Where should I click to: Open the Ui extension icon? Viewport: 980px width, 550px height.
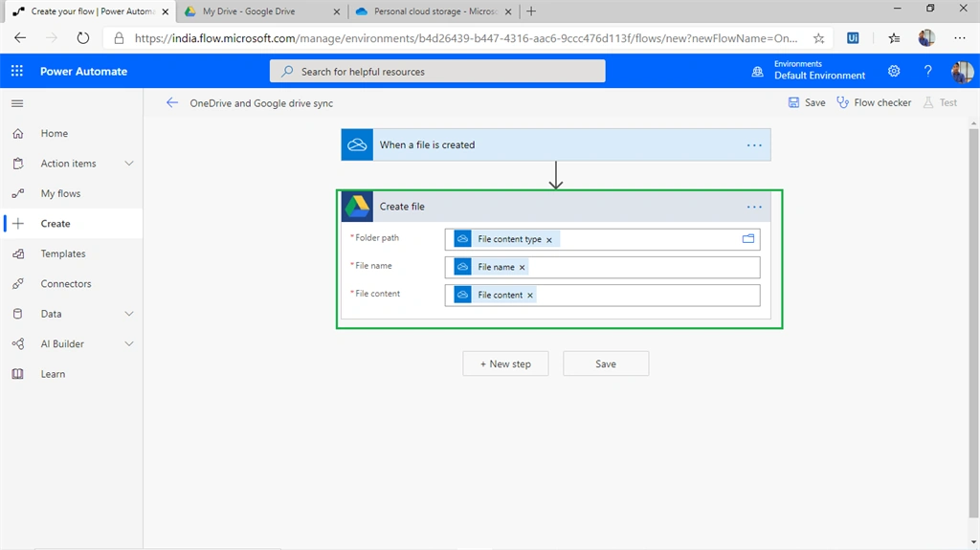pos(853,38)
